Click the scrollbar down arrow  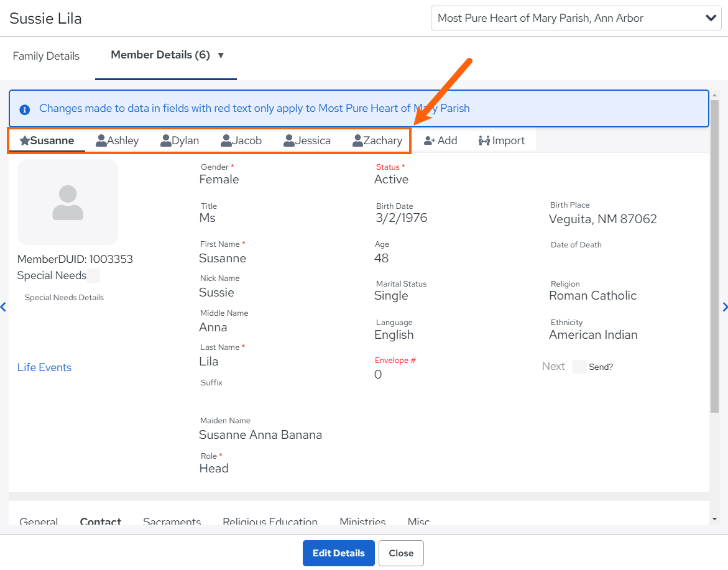(x=714, y=519)
